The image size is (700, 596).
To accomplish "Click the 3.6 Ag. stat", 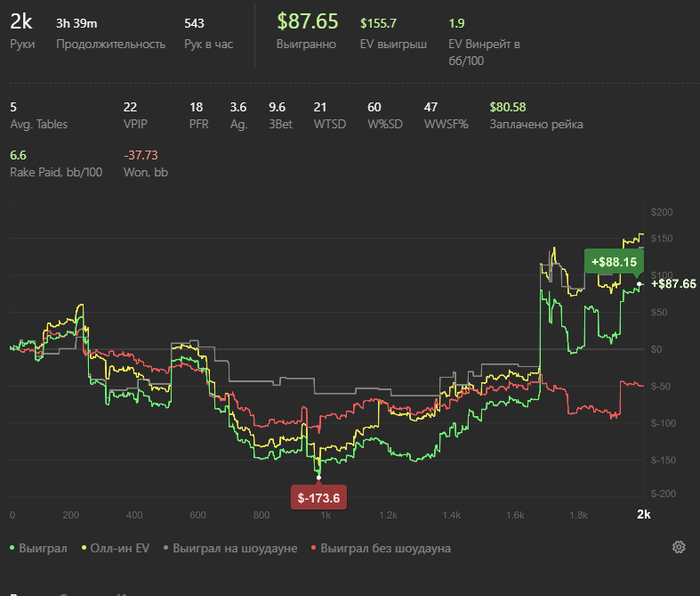I will 238,107.
